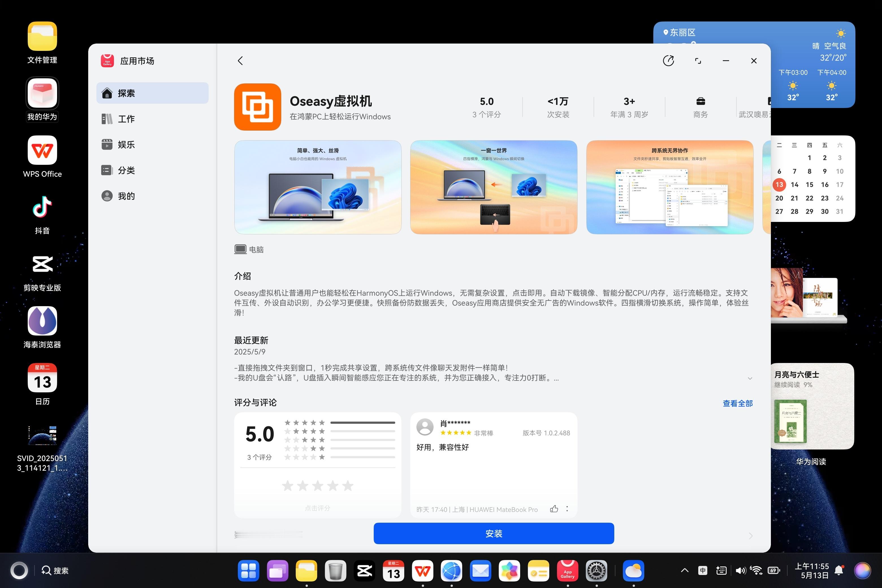Rate the app with the fifth star
The height and width of the screenshot is (588, 882).
pos(348,486)
